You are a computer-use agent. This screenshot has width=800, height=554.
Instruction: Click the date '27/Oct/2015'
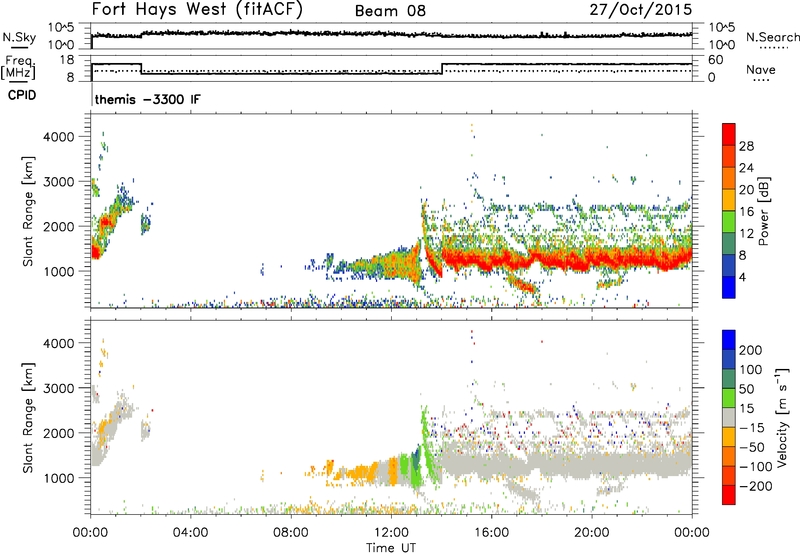[641, 10]
